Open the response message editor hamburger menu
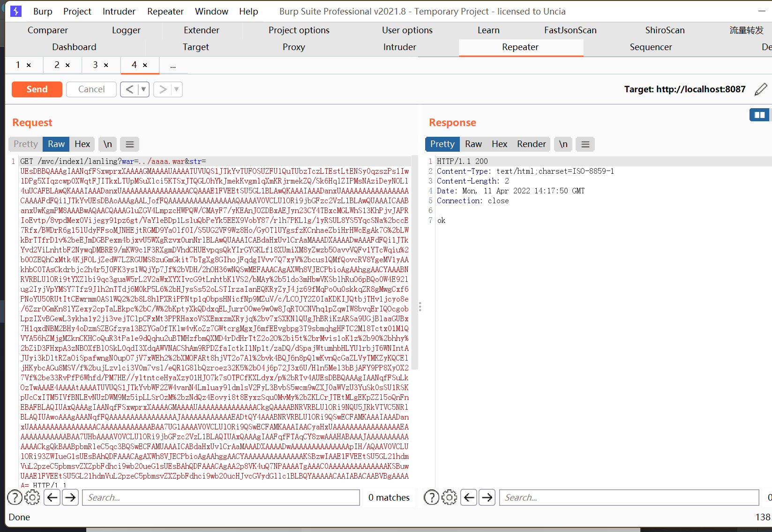The image size is (772, 532). tap(585, 144)
